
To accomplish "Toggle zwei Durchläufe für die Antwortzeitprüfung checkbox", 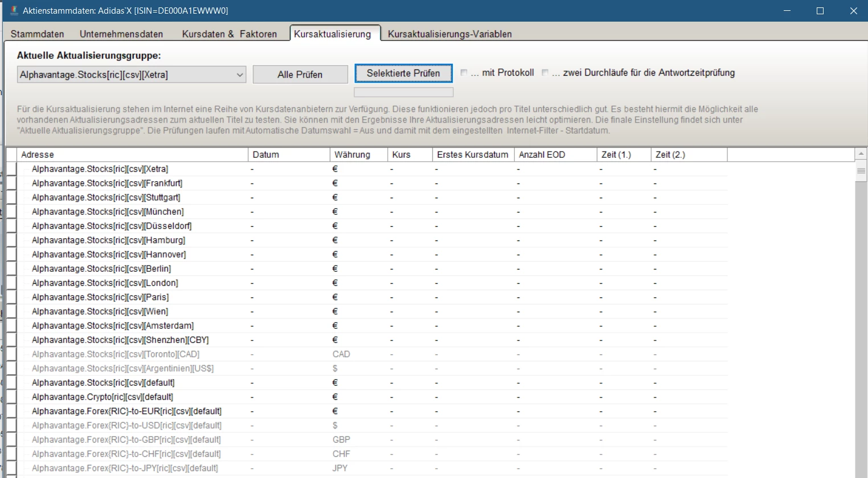I will tap(545, 73).
